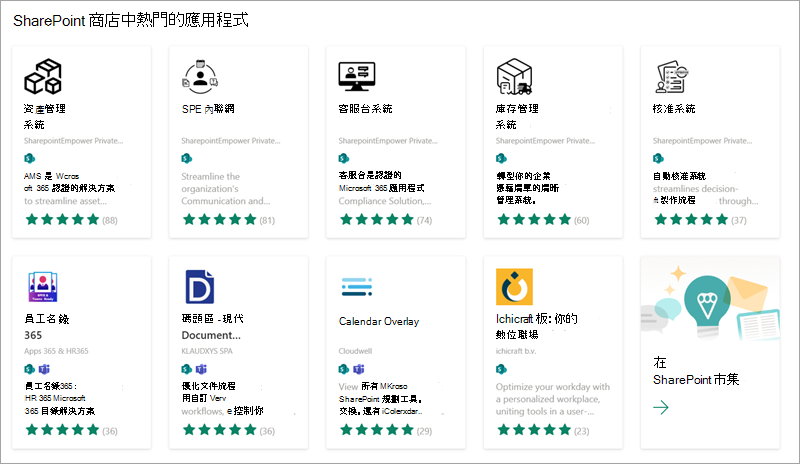Click SharepointEmpower publisher under SPE 內聯網
800x464 pixels.
[x=231, y=141]
